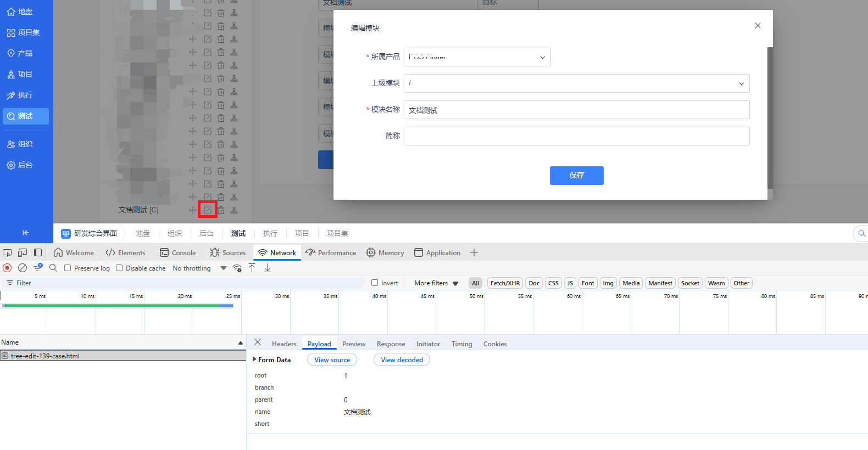Image resolution: width=868 pixels, height=450 pixels.
Task: Select the JS request filter
Action: click(570, 283)
